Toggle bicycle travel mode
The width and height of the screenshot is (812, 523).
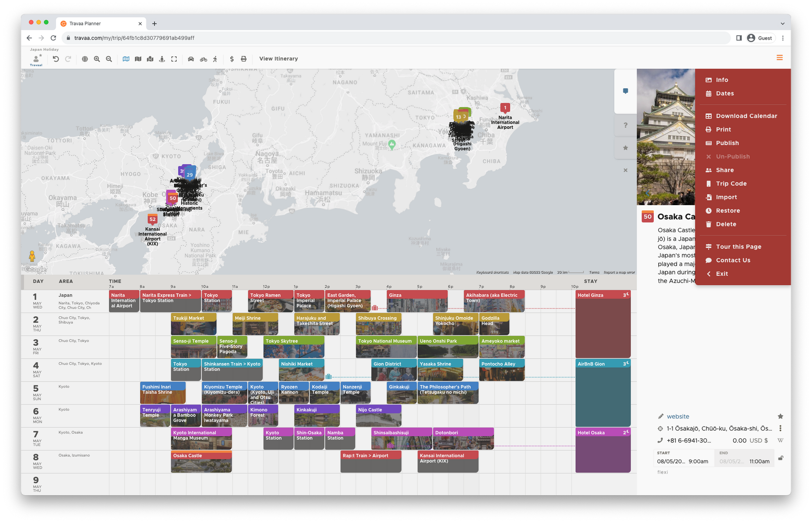[203, 59]
